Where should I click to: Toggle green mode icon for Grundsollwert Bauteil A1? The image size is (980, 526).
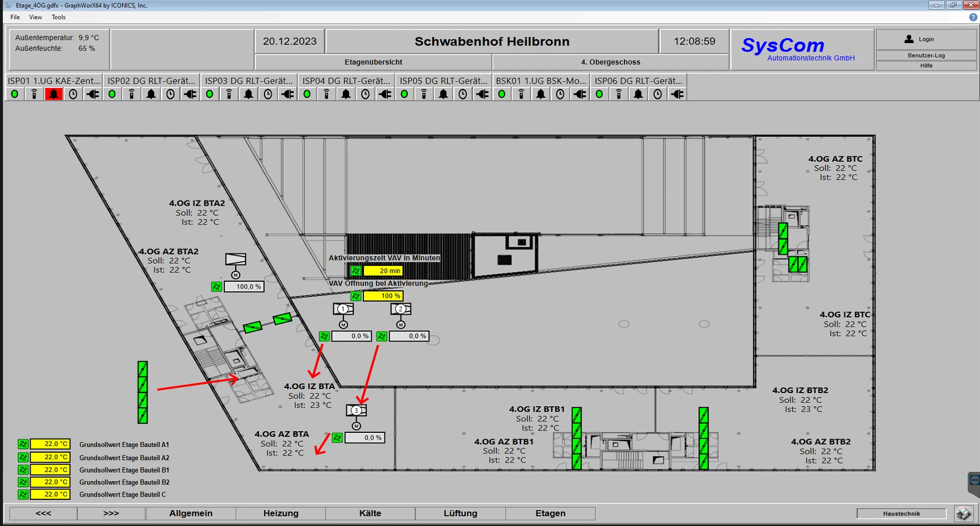tap(23, 444)
